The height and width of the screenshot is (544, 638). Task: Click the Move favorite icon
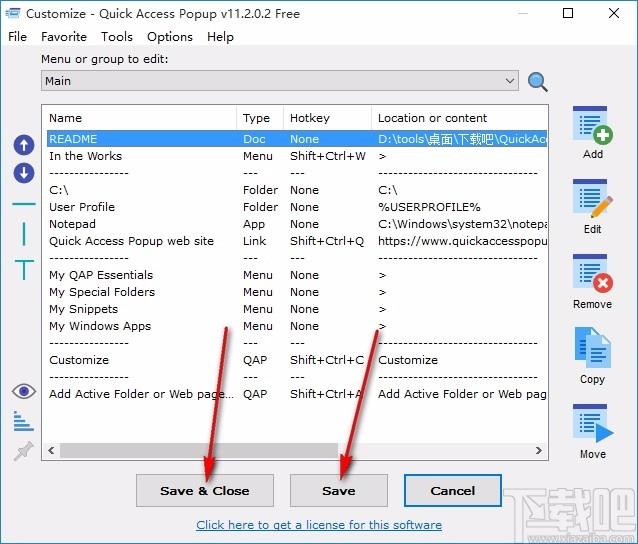coord(593,424)
